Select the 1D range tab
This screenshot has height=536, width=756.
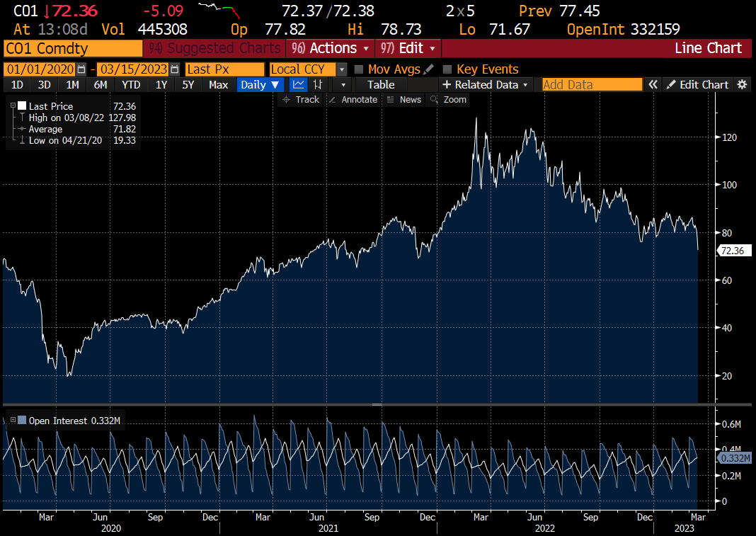18,85
